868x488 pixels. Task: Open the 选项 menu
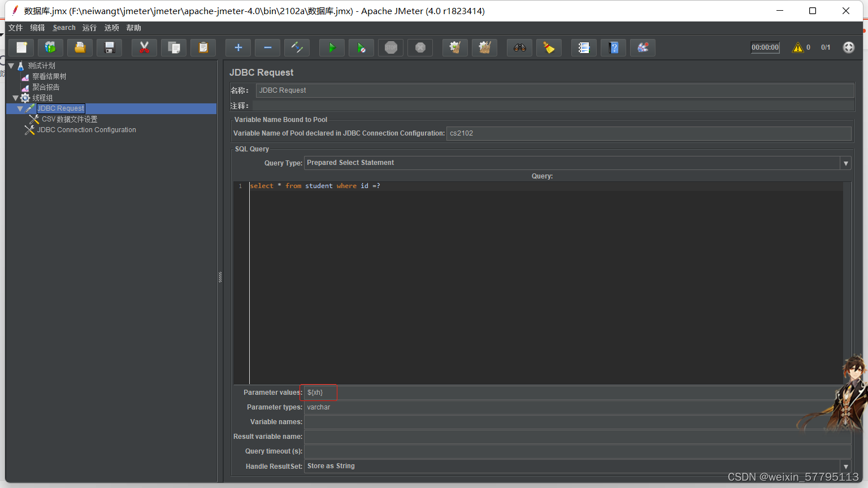[x=111, y=28]
